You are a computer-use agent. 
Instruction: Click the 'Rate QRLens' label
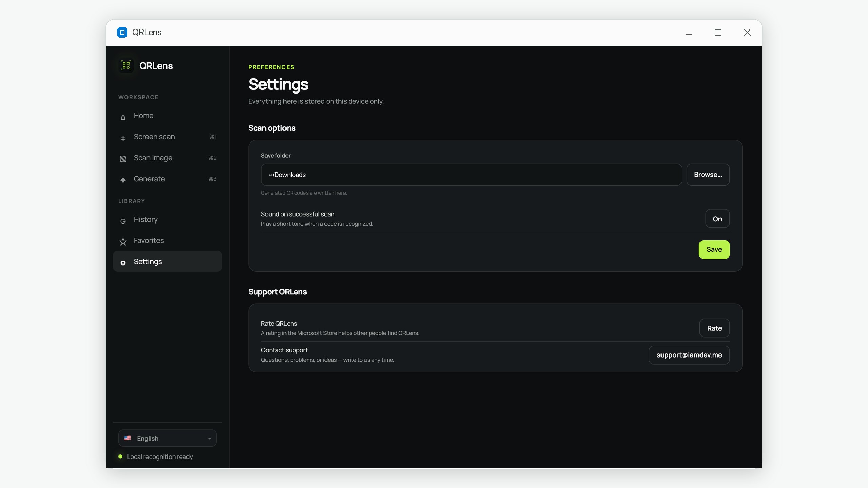click(279, 323)
